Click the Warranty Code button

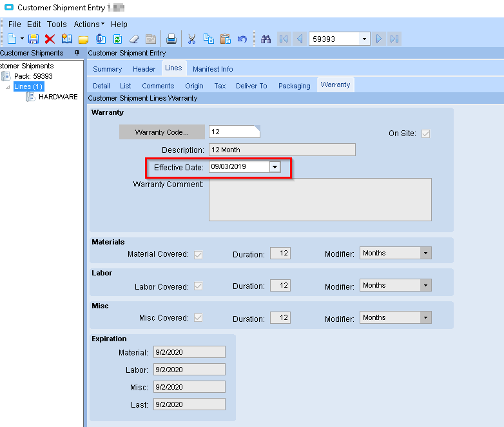(x=162, y=132)
